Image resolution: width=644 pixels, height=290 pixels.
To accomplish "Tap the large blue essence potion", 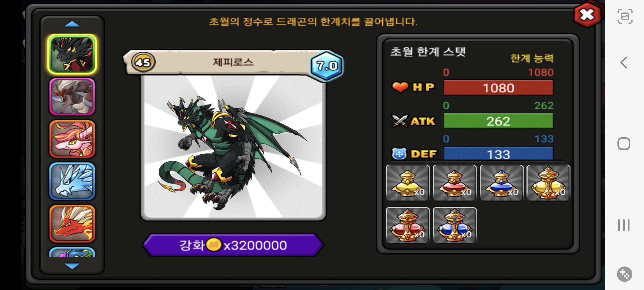I will point(455,225).
